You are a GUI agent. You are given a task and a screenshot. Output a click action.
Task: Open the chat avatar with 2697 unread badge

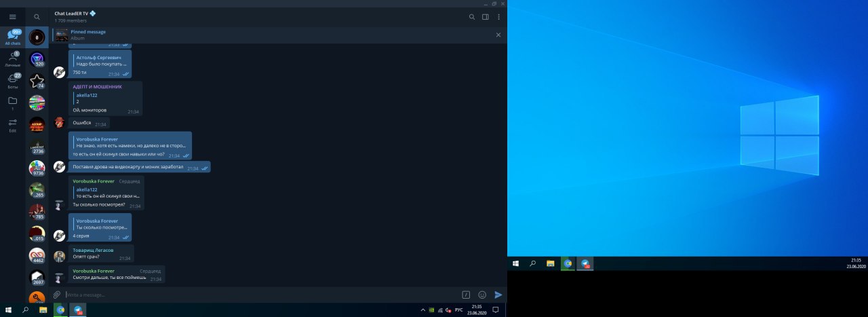click(x=37, y=277)
